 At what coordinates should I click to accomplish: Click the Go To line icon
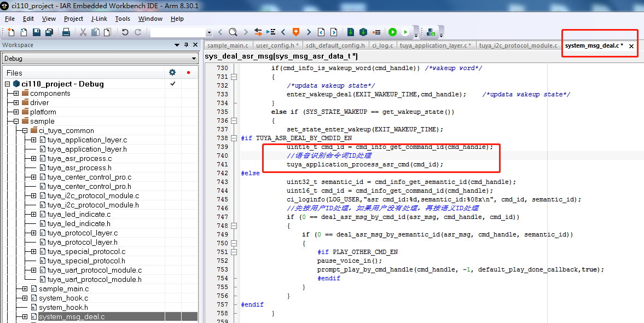point(271,32)
